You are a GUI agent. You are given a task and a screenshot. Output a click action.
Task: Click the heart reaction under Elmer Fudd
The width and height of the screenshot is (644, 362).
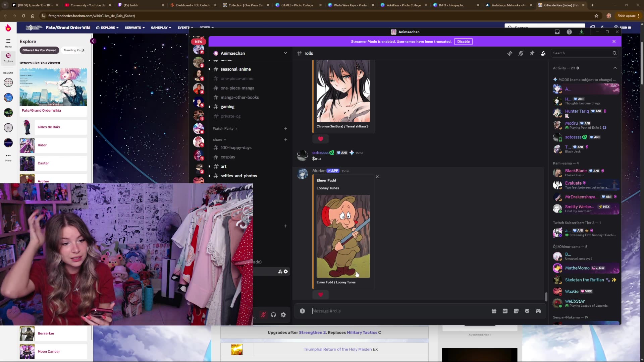tap(320, 295)
